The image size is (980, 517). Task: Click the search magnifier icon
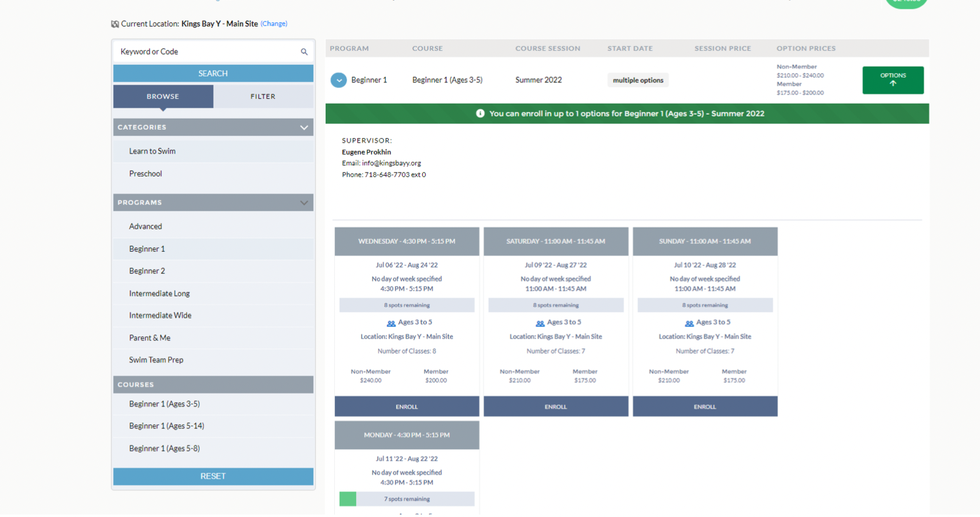304,52
